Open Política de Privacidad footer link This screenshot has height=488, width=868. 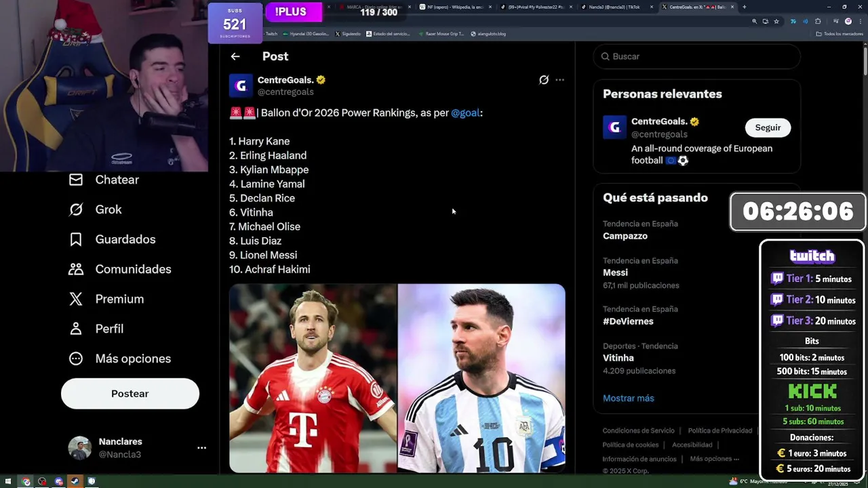pyautogui.click(x=720, y=430)
